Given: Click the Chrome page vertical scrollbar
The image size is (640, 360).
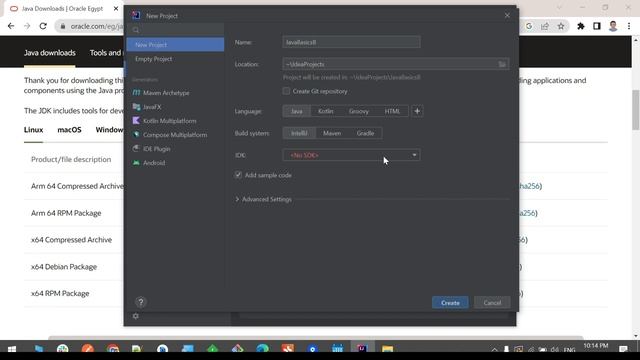Looking at the screenshot, I should [636, 110].
